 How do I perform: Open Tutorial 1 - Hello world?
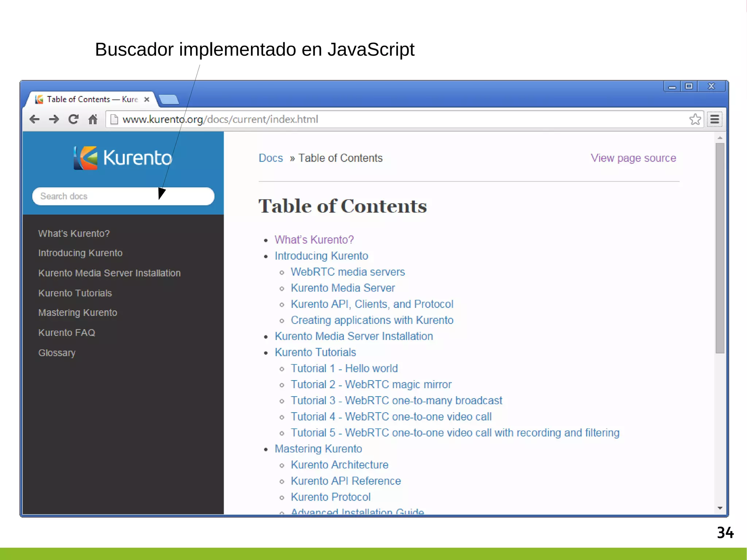pos(344,368)
